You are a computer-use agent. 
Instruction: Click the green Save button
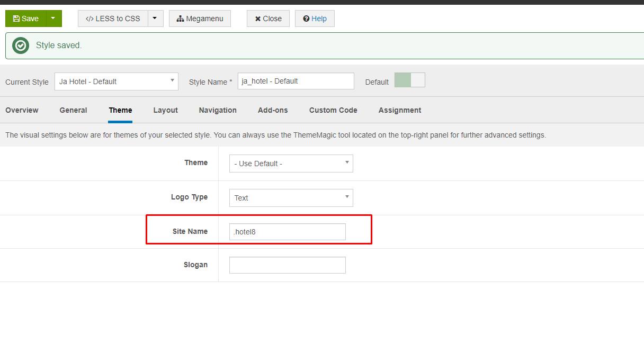[x=26, y=19]
